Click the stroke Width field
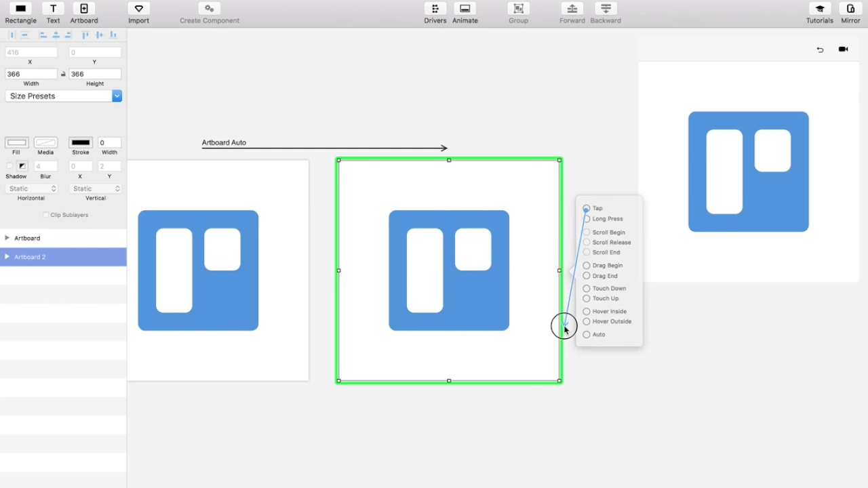The image size is (868, 488). click(110, 142)
